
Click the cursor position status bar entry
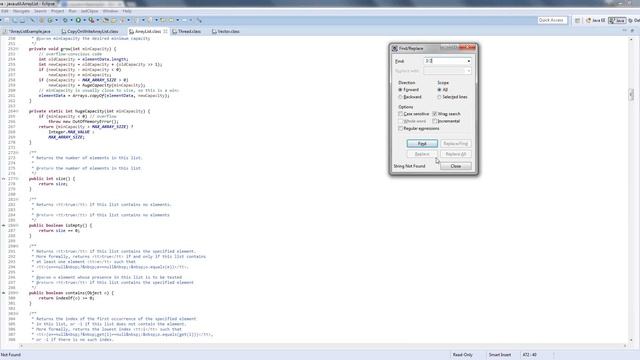(x=530, y=355)
